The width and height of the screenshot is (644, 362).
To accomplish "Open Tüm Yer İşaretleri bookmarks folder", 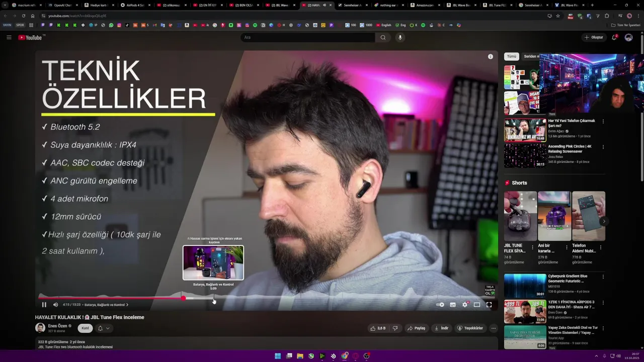I will pyautogui.click(x=626, y=25).
